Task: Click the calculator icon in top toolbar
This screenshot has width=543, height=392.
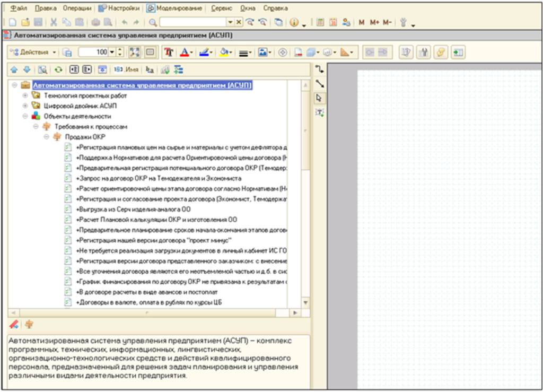Action: (x=320, y=22)
